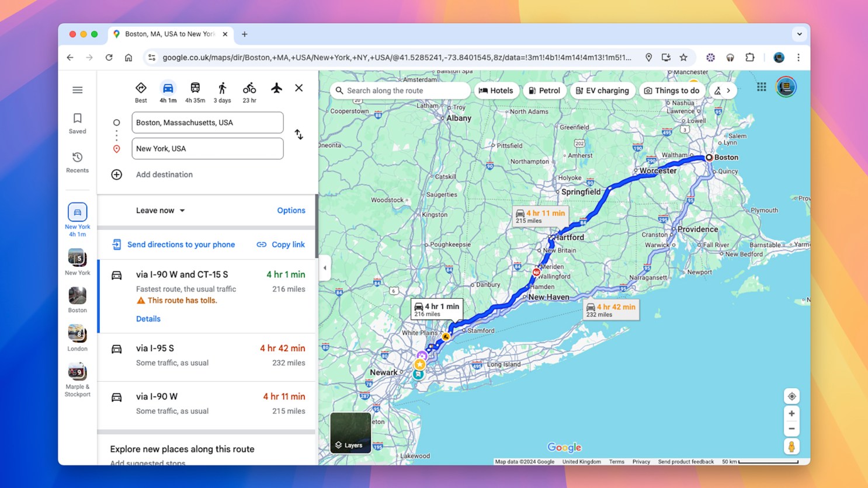
Task: Select the flights mode airplane icon
Action: click(x=276, y=89)
